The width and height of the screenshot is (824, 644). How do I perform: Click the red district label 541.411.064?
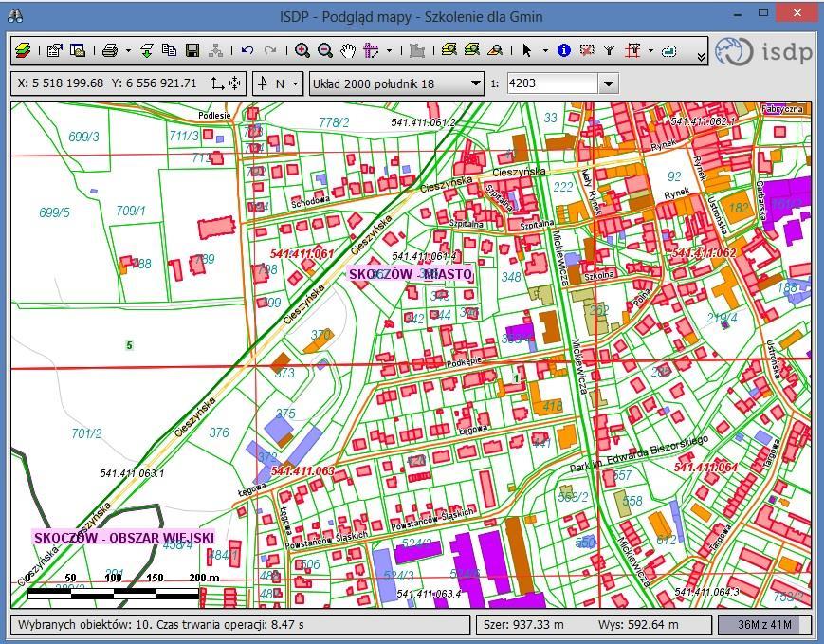[x=705, y=467]
